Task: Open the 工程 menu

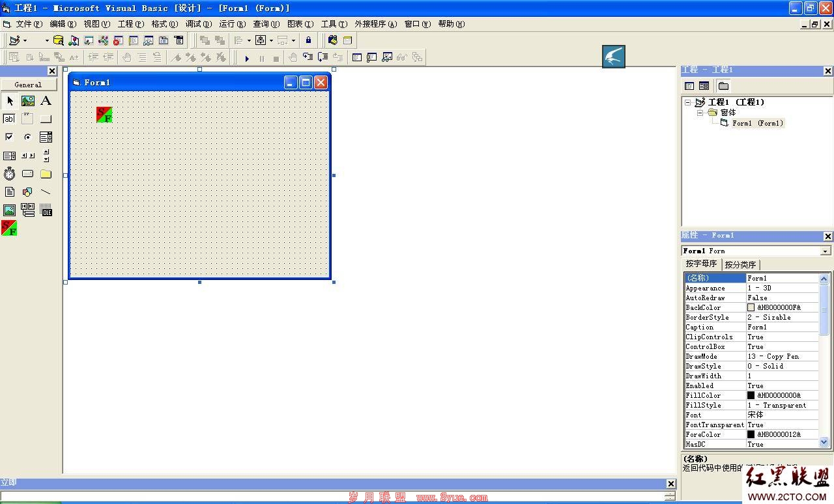Action: pos(130,24)
